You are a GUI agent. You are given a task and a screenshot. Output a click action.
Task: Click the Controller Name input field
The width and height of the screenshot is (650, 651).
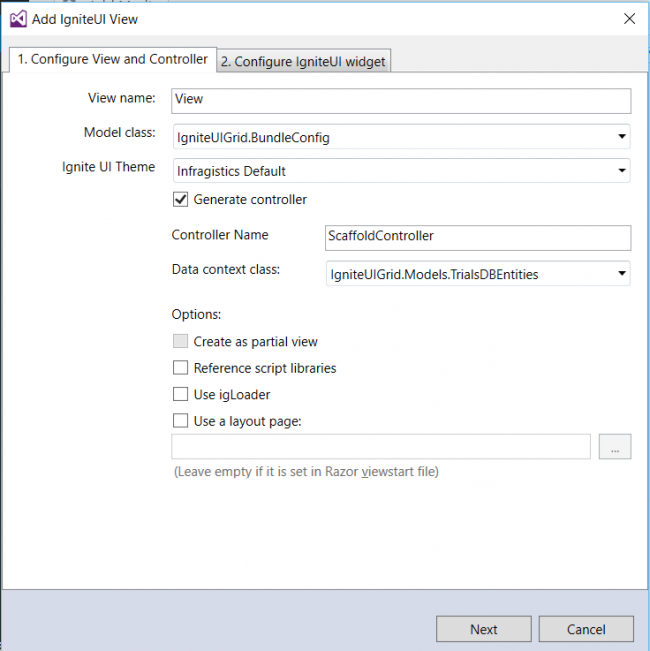[478, 238]
